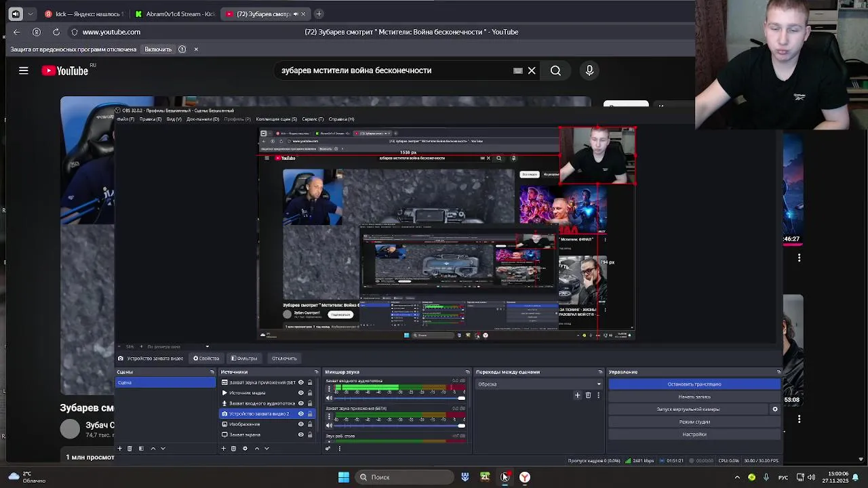Screen dimensions: 868x488
Task: Hide the Устройство захвата видео 2 source
Action: tap(301, 413)
